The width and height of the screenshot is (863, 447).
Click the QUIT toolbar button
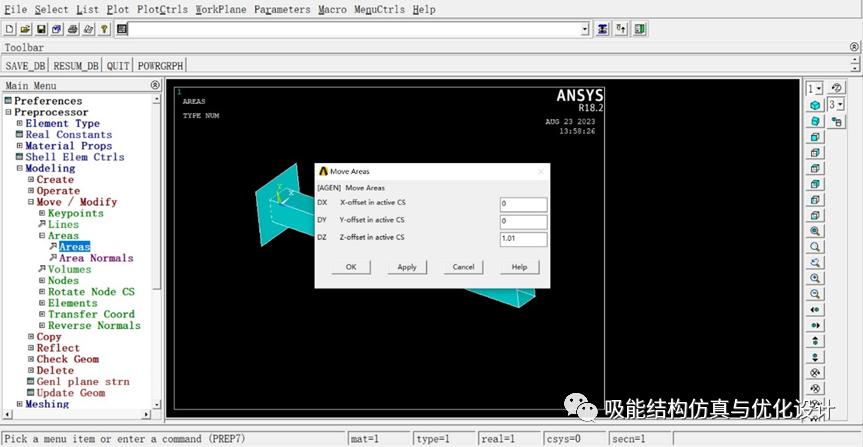click(118, 66)
